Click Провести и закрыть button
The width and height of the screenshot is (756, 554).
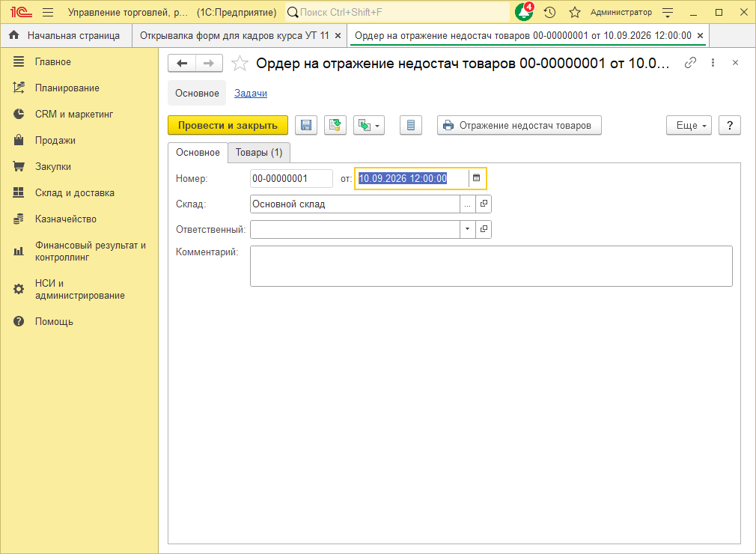[228, 125]
